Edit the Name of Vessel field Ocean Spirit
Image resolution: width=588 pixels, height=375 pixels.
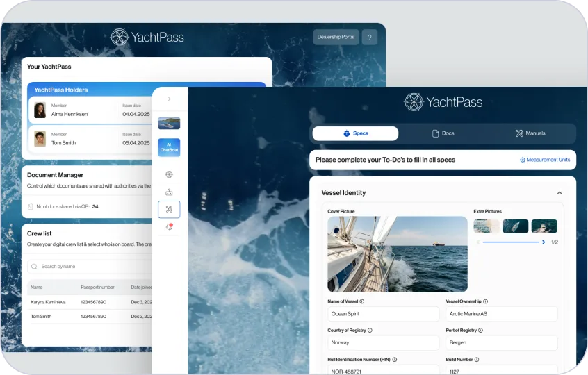384,314
